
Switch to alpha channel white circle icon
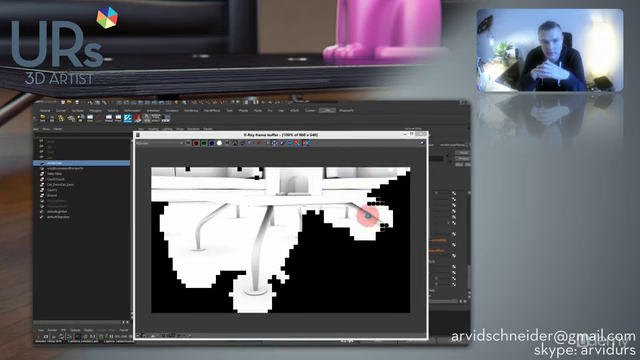220,143
